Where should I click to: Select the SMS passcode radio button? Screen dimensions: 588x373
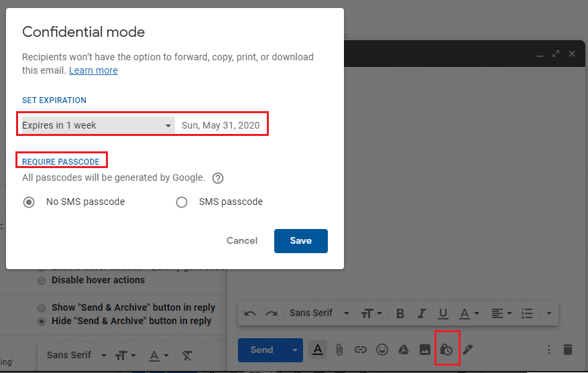(182, 202)
